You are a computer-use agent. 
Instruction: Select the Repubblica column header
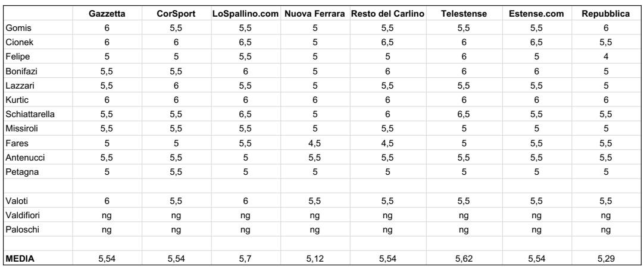point(606,14)
